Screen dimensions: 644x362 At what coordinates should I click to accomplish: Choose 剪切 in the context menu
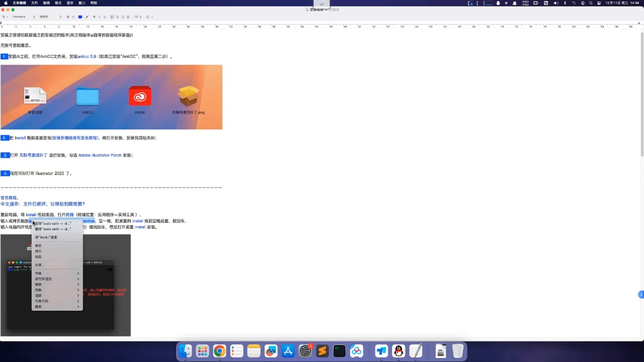click(57, 246)
